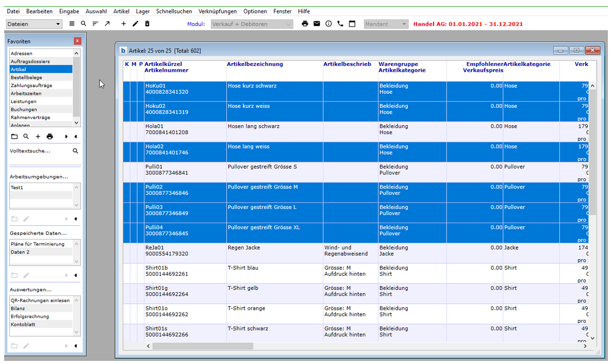Click the phone icon in the toolbar
612x364 pixels.
[x=340, y=24]
